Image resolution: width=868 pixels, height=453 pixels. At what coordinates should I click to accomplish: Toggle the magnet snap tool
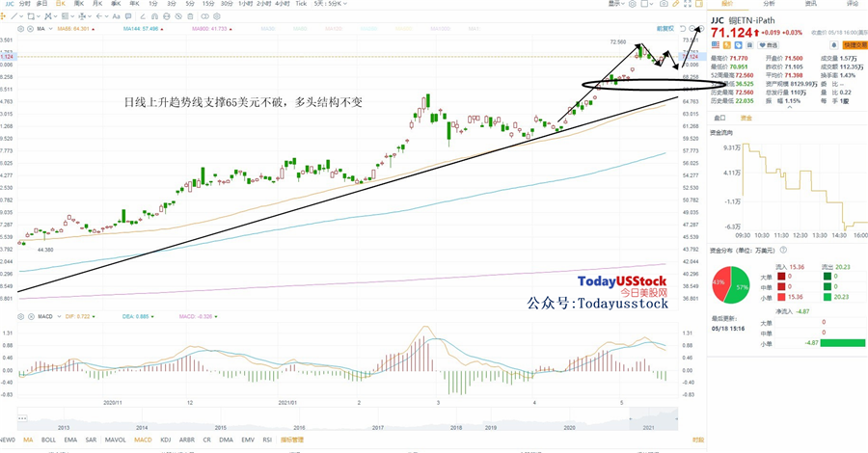(154, 16)
